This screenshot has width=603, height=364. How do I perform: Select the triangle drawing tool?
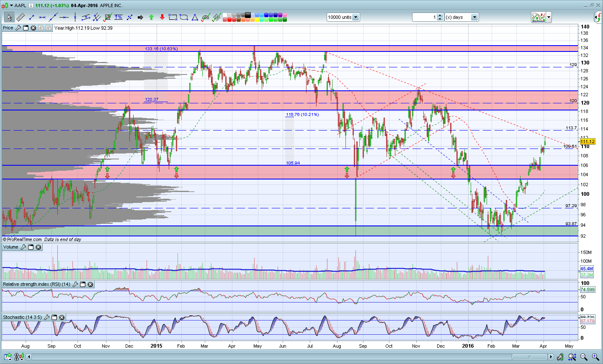pyautogui.click(x=195, y=17)
